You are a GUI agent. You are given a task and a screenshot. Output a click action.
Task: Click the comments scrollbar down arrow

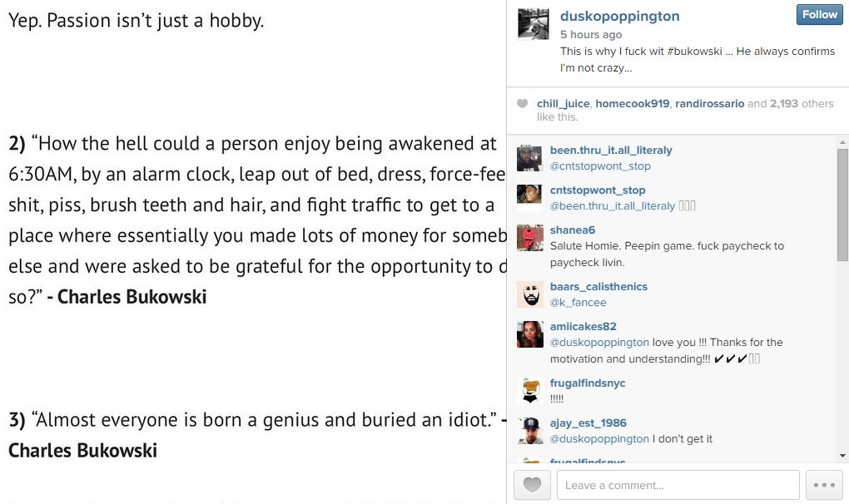[x=842, y=456]
